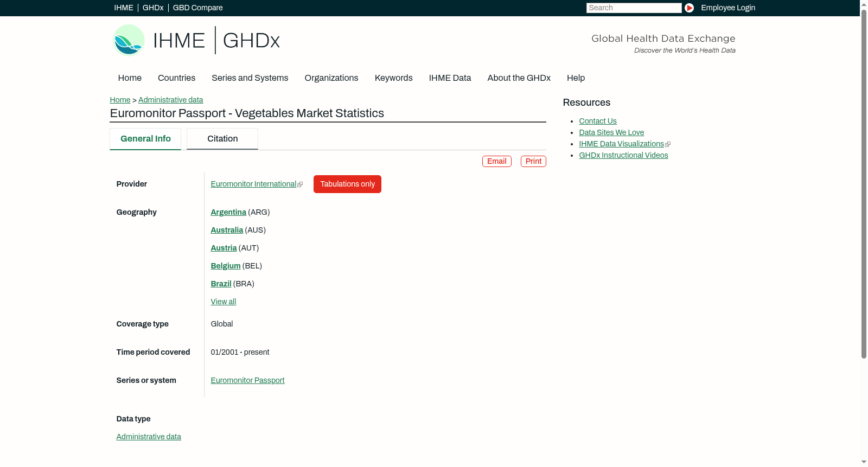Open the Contact Us resource link
This screenshot has height=467, width=868.
[x=598, y=121]
